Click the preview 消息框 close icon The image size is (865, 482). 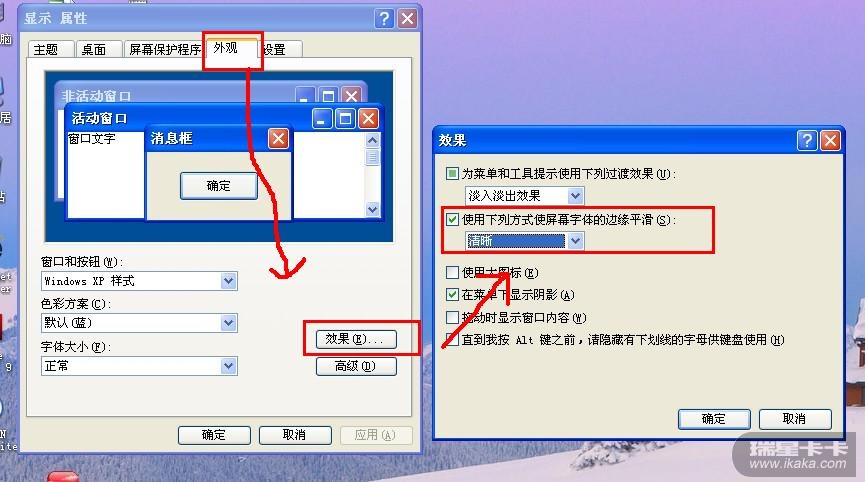tap(279, 138)
